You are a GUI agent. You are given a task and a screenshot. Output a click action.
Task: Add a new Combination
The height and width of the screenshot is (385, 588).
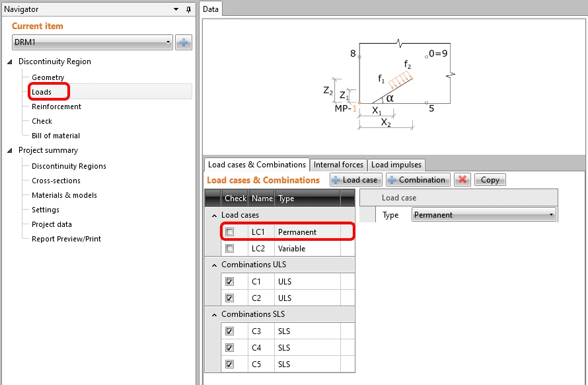[x=418, y=180]
